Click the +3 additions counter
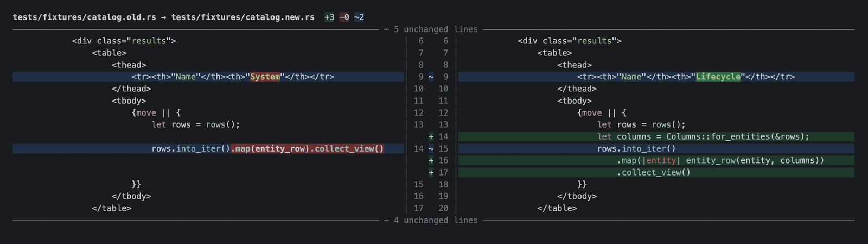868x244 pixels. (x=329, y=17)
